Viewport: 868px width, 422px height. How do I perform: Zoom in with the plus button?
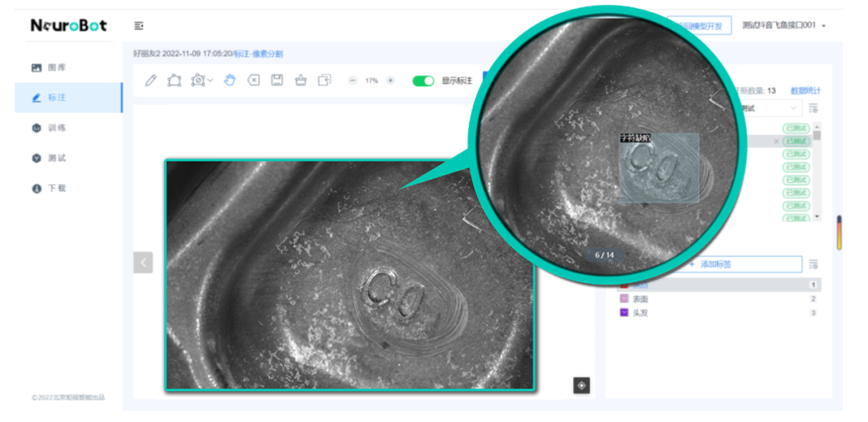click(x=391, y=80)
